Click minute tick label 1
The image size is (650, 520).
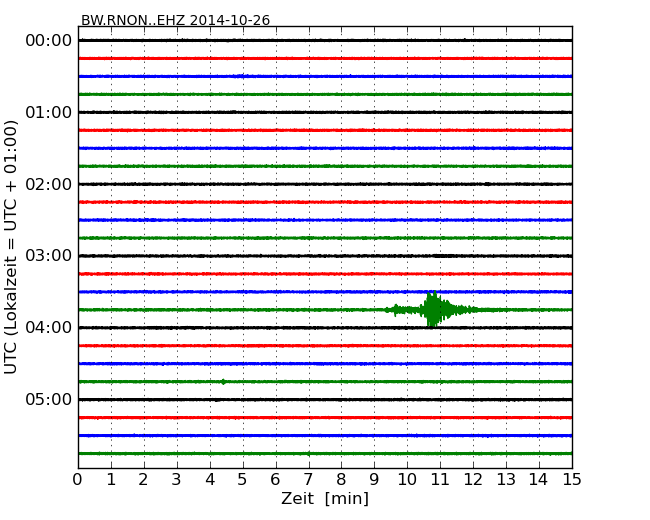111,480
